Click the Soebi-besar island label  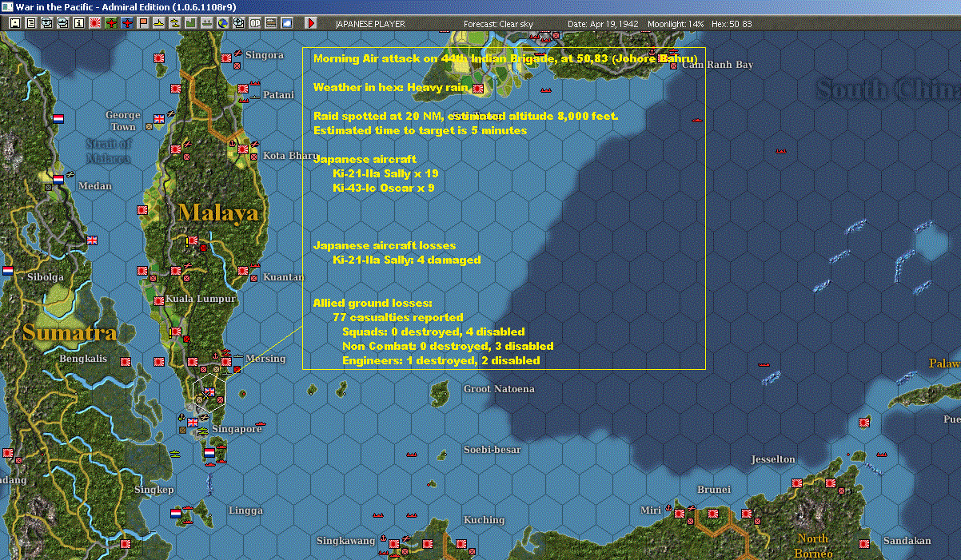pos(492,450)
